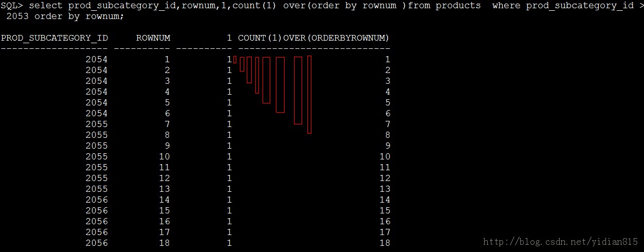Click 2056 in the row with ROWNUM 14
This screenshot has height=252, width=644.
point(97,200)
